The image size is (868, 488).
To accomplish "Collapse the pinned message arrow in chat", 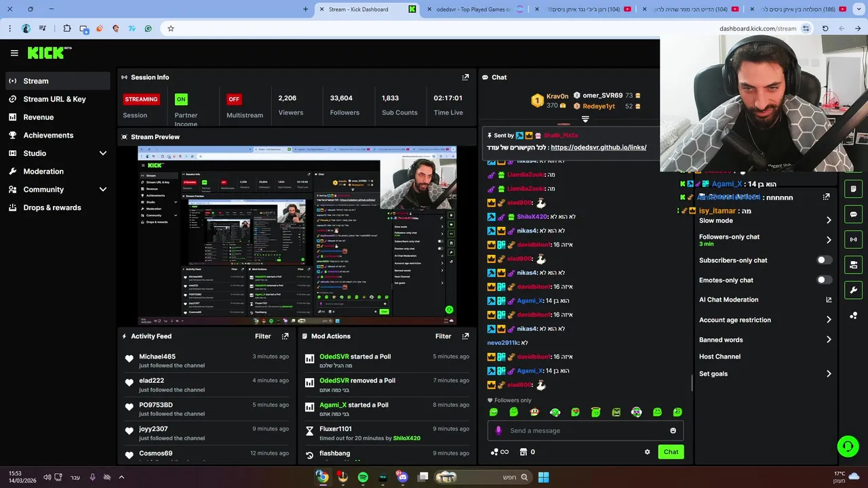I will click(x=585, y=119).
